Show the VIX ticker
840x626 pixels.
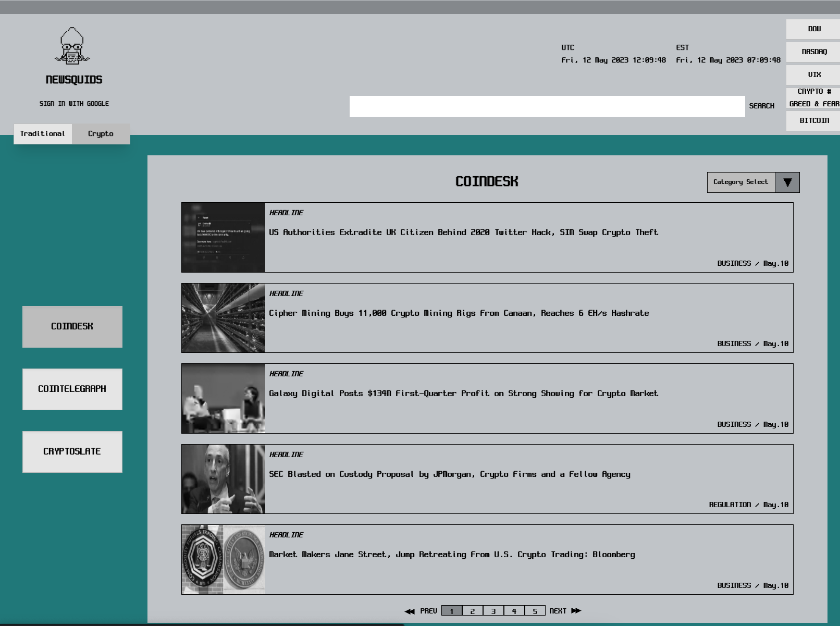coord(813,75)
